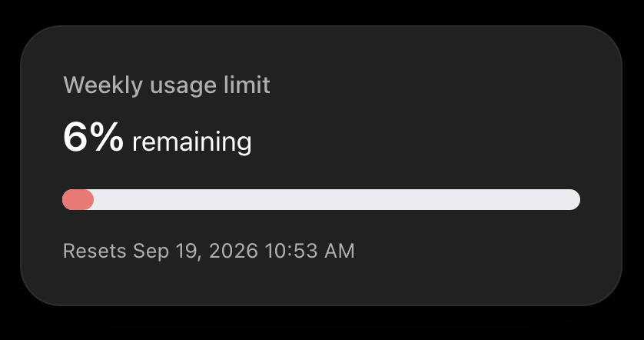Click the rounded right end of progress bar
Image resolution: width=644 pixels, height=340 pixels.
coord(573,200)
